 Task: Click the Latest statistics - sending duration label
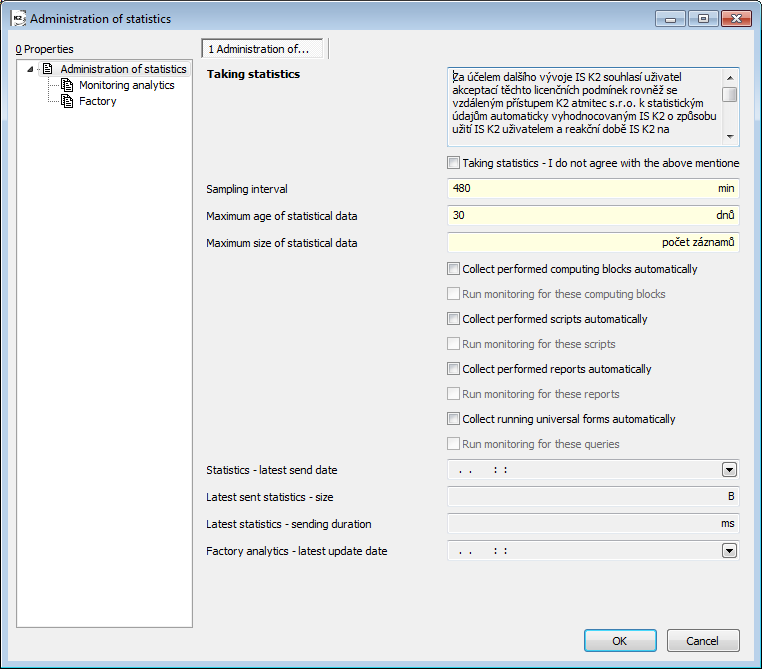289,524
